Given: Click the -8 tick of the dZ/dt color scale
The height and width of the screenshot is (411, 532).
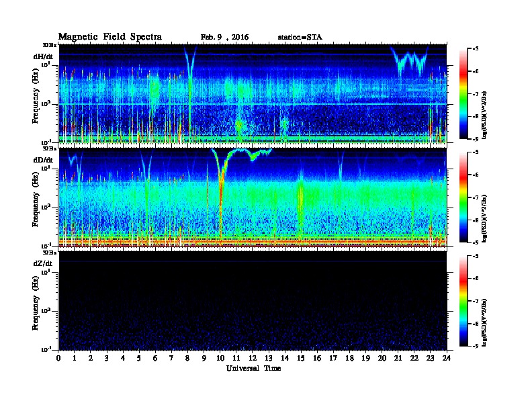Looking at the screenshot, I should (476, 324).
